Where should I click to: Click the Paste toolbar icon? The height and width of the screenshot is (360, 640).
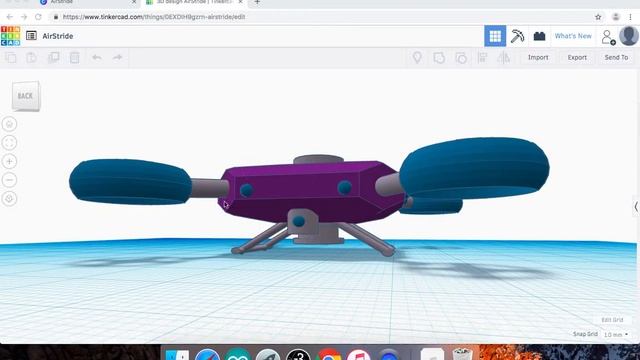click(x=32, y=58)
